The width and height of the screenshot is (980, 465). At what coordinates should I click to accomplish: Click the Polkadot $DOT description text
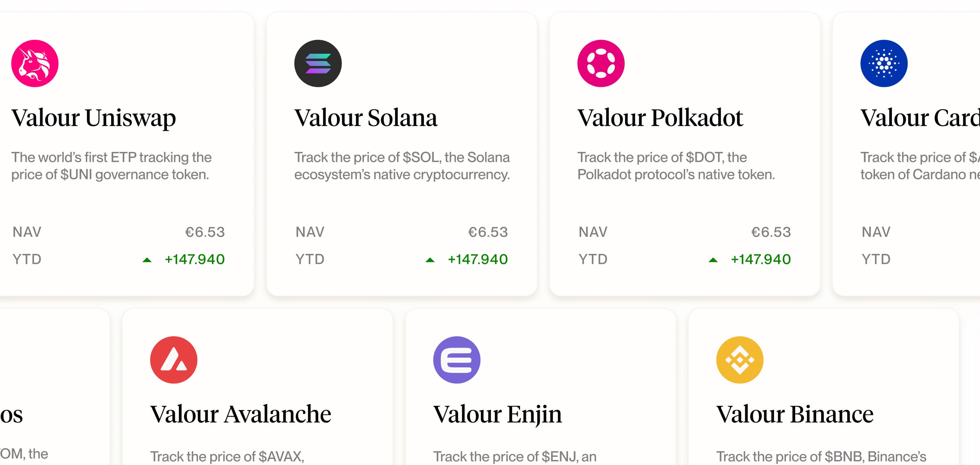(676, 166)
